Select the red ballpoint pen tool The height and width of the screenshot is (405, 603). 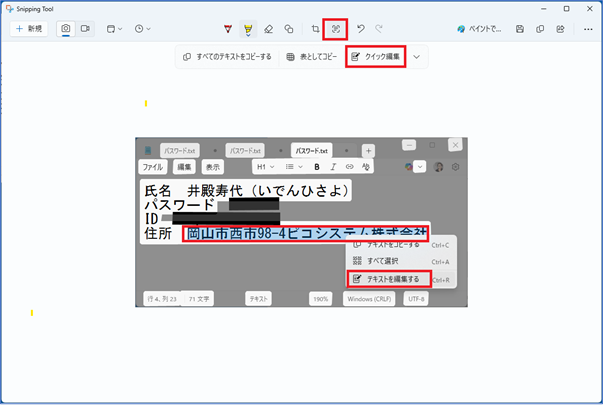pyautogui.click(x=229, y=29)
